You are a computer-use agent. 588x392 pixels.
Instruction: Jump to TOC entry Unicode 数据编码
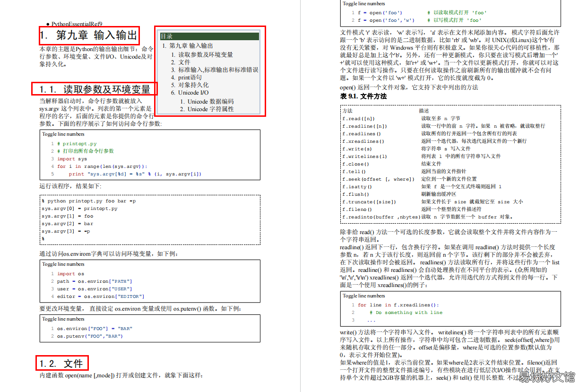(x=211, y=102)
